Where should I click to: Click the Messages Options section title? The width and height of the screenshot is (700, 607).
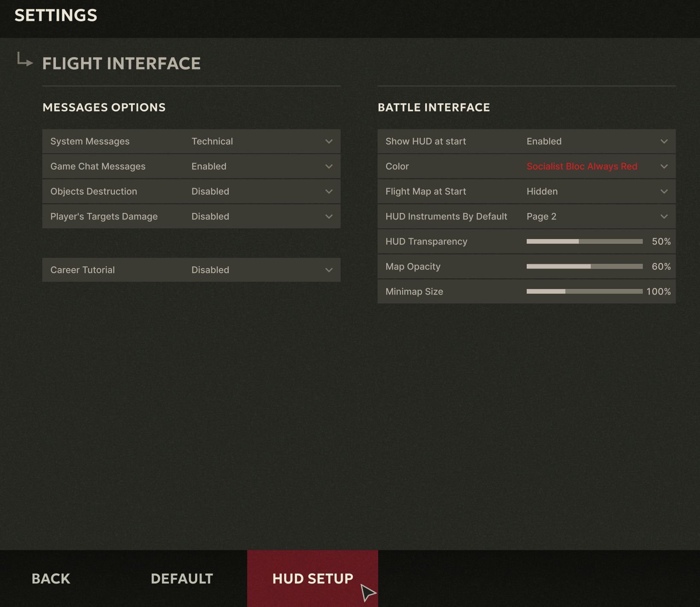(104, 108)
